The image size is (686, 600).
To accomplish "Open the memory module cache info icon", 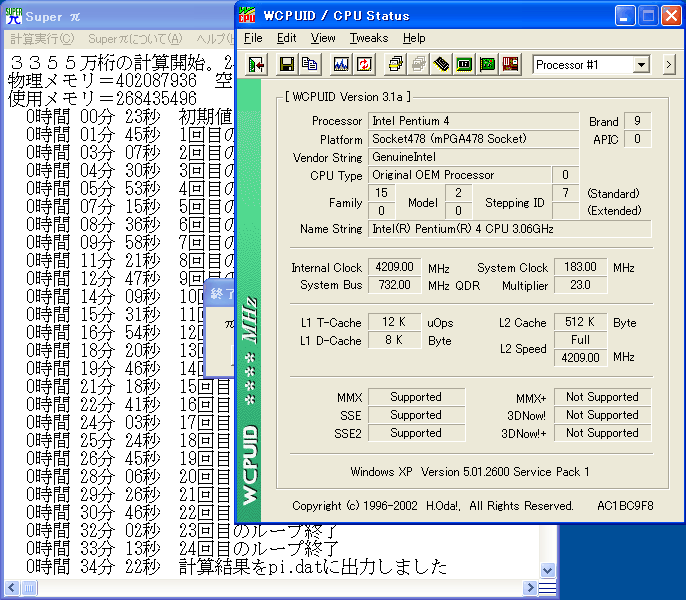I will coord(441,65).
